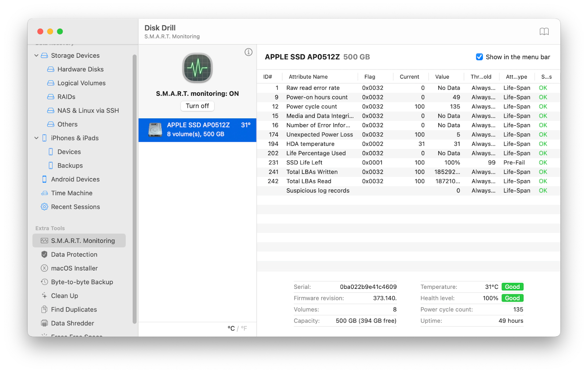Open Byte-to-byte Backup tool
This screenshot has width=588, height=373.
(82, 282)
